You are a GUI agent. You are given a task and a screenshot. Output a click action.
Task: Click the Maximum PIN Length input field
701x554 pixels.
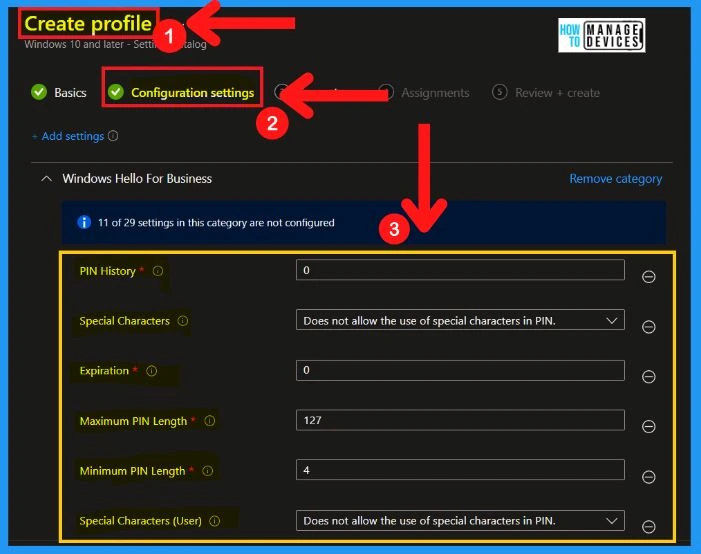point(460,420)
